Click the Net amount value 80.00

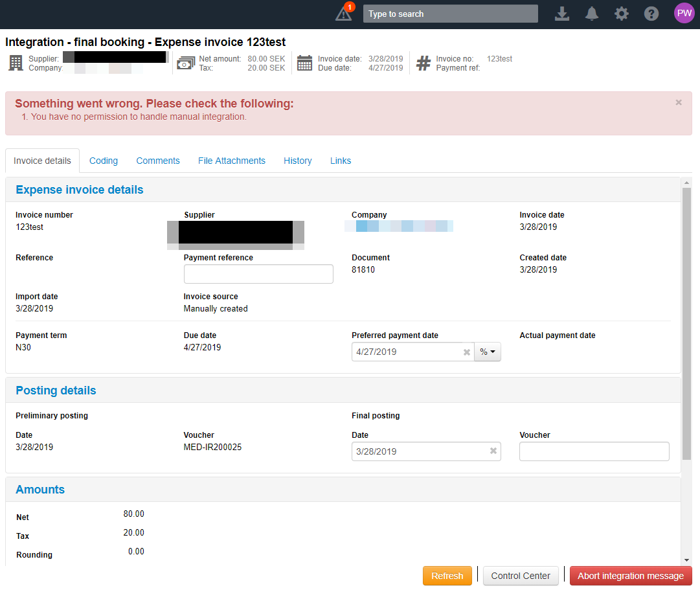(x=134, y=514)
